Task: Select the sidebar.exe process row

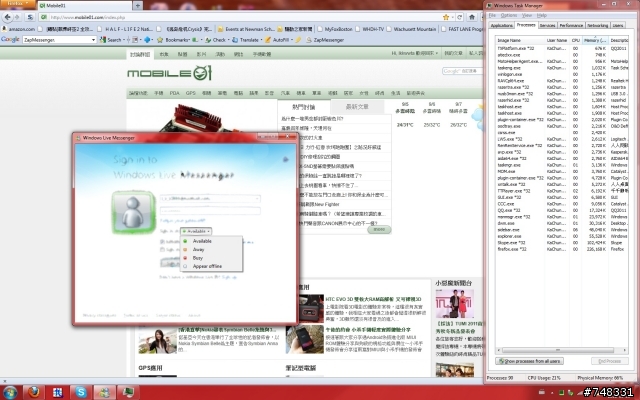Action: click(562, 229)
